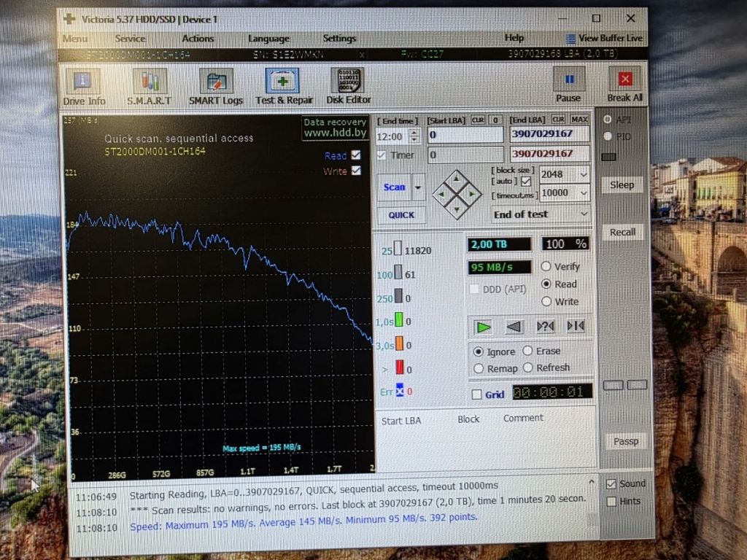Expand the block size 2048 dropdown
Image resolution: width=747 pixels, height=560 pixels.
584,175
